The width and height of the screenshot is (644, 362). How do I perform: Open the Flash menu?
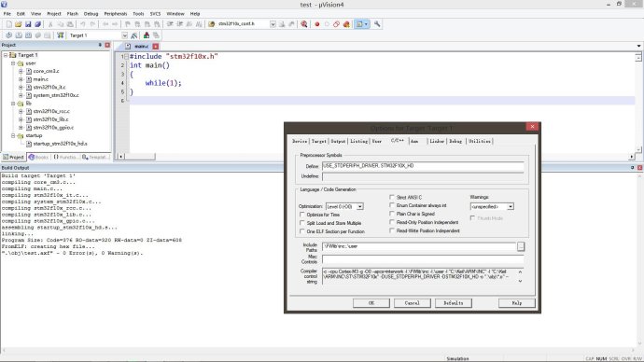point(72,14)
